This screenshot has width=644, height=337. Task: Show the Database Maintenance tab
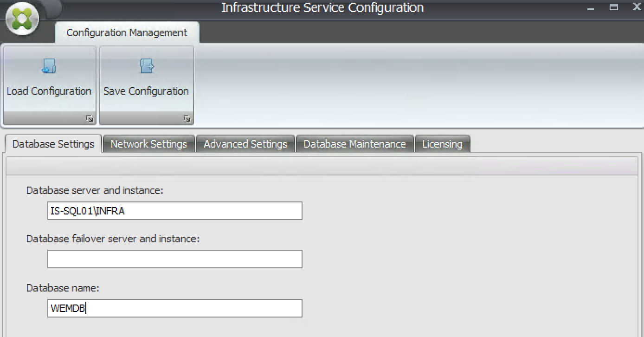coord(354,144)
